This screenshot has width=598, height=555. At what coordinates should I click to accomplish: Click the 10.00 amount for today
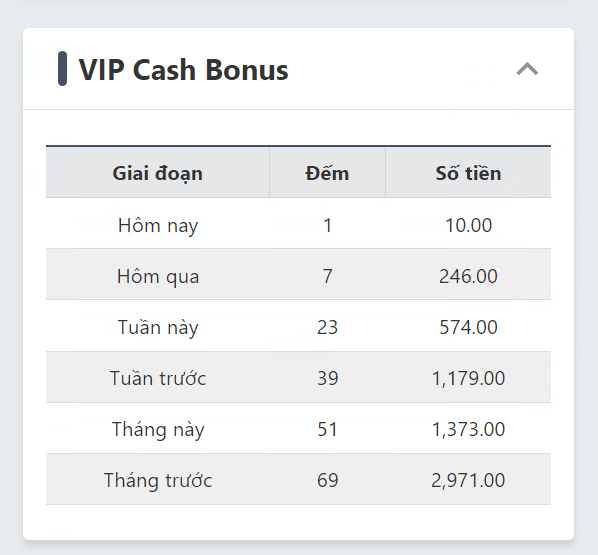coord(468,225)
